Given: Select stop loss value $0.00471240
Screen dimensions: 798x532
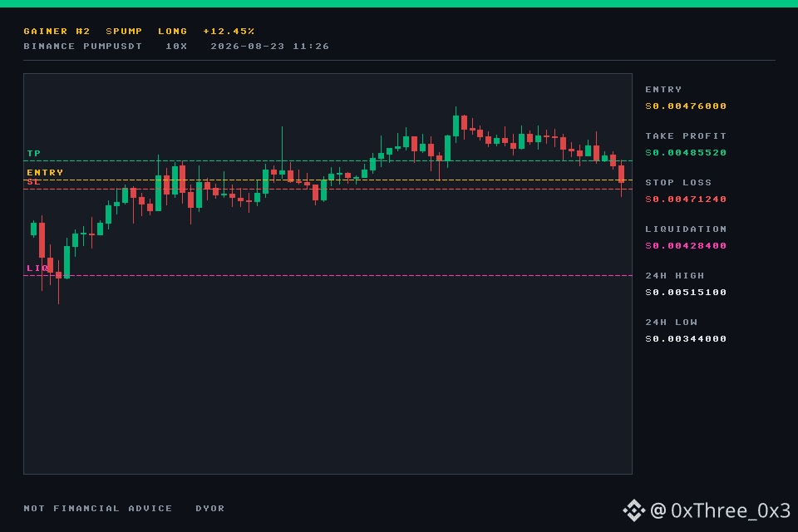Looking at the screenshot, I should point(686,199).
